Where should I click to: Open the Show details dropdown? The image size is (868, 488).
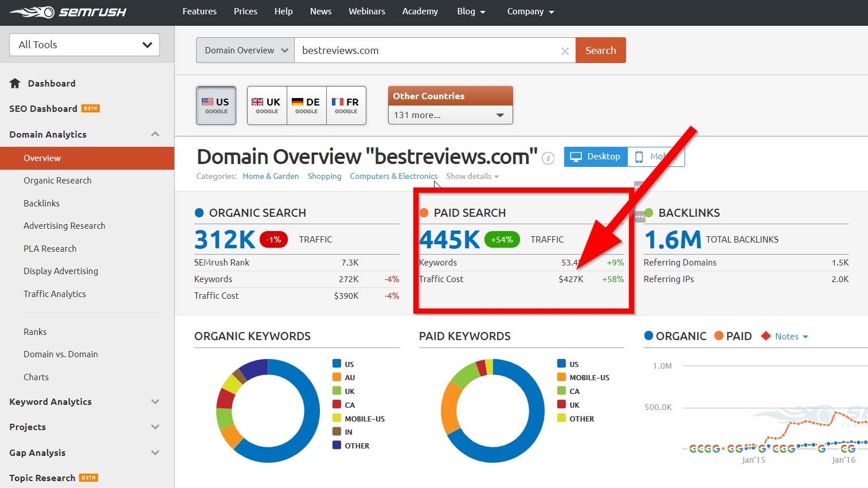472,176
